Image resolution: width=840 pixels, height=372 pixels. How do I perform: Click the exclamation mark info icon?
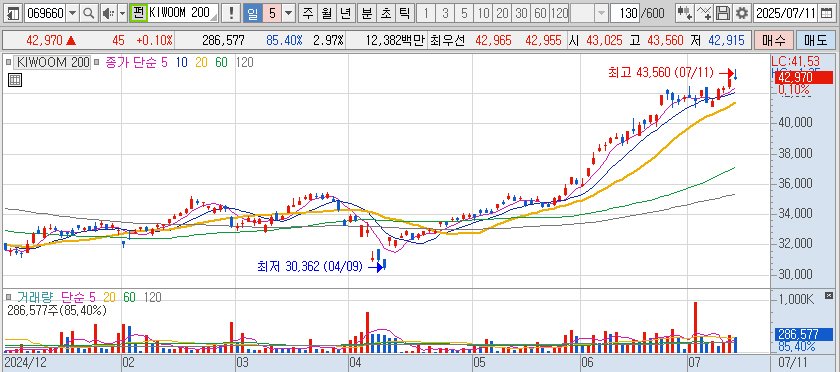tap(231, 12)
